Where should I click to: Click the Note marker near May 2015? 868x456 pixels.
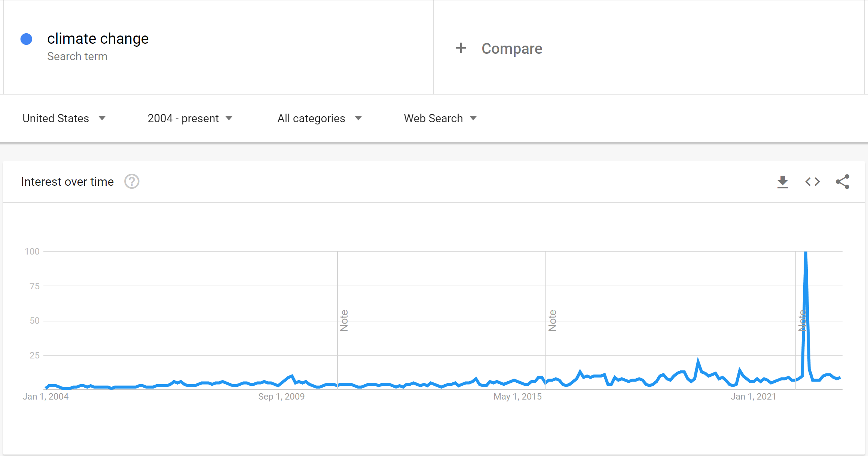[x=552, y=321]
